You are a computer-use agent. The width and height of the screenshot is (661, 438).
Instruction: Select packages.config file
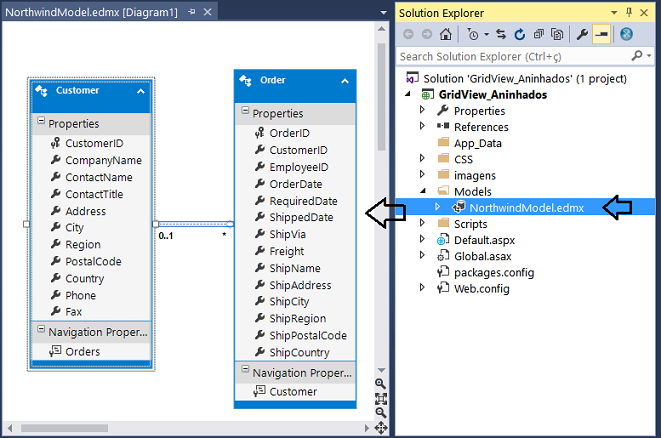(x=494, y=273)
